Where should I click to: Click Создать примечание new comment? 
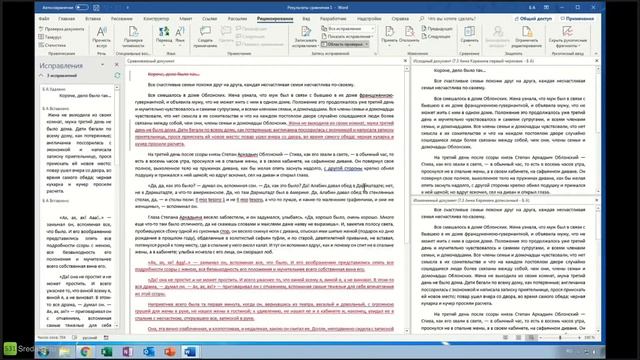coord(205,37)
